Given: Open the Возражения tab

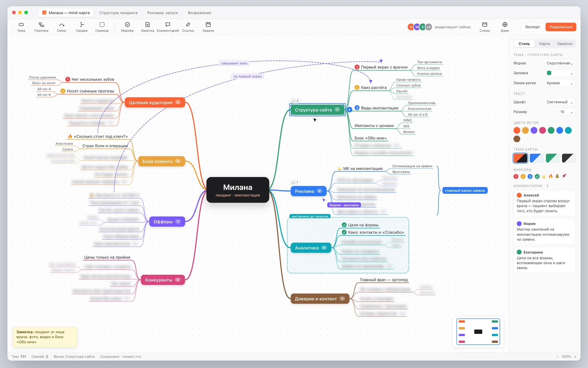Looking at the screenshot, I should (x=199, y=13).
